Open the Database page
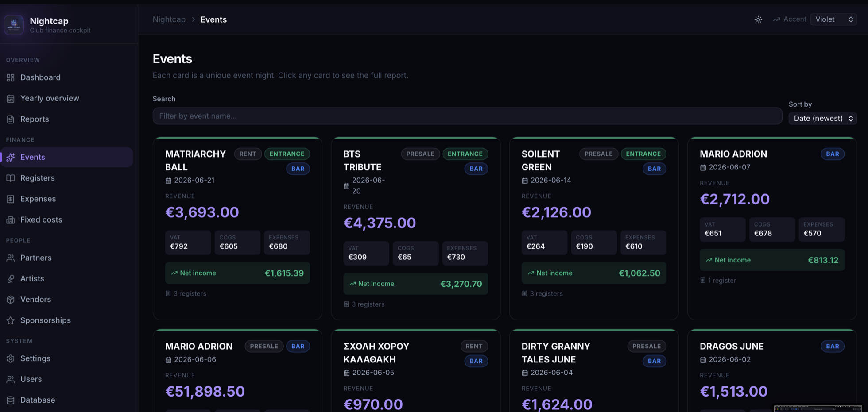The image size is (868, 412). pos(66,400)
